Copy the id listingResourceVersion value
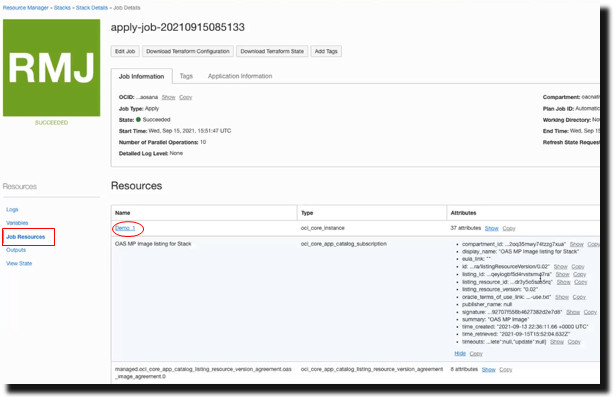The image size is (614, 397). coord(578,266)
